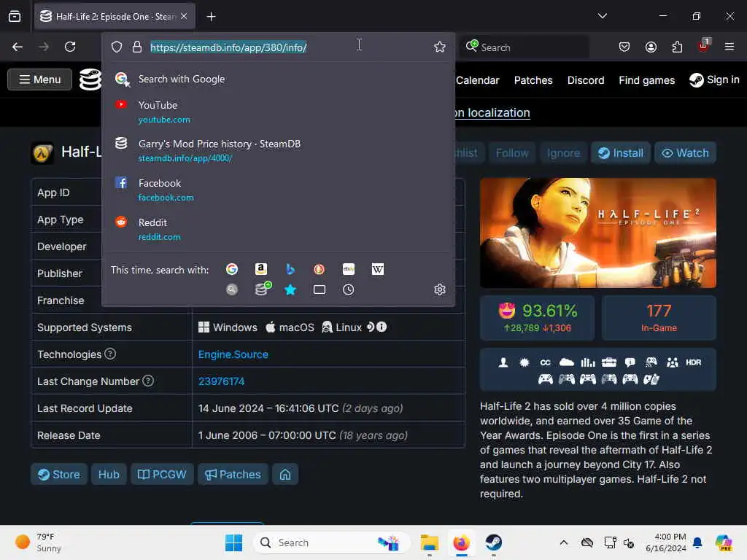Click the Ignore button
Screen dimensions: 747x560
564,153
